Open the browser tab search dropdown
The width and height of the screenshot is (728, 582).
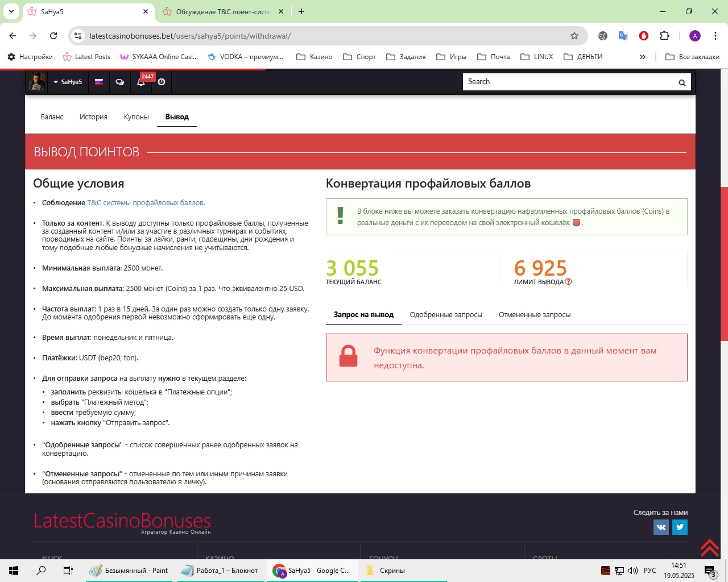11,11
